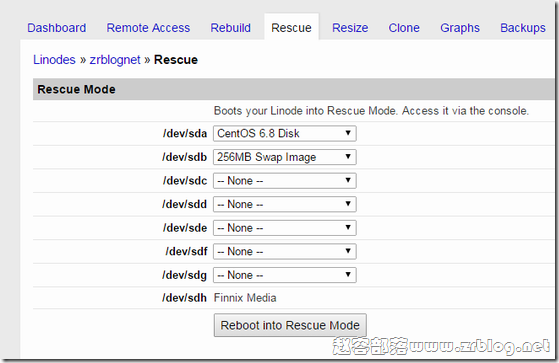Open the /dev/sdb 256MB Swap Image dropdown
The width and height of the screenshot is (559, 363).
(x=284, y=157)
